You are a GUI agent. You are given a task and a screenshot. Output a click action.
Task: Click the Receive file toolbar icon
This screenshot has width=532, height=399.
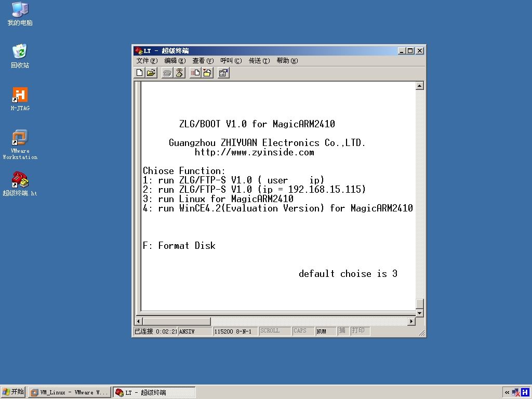[x=207, y=73]
